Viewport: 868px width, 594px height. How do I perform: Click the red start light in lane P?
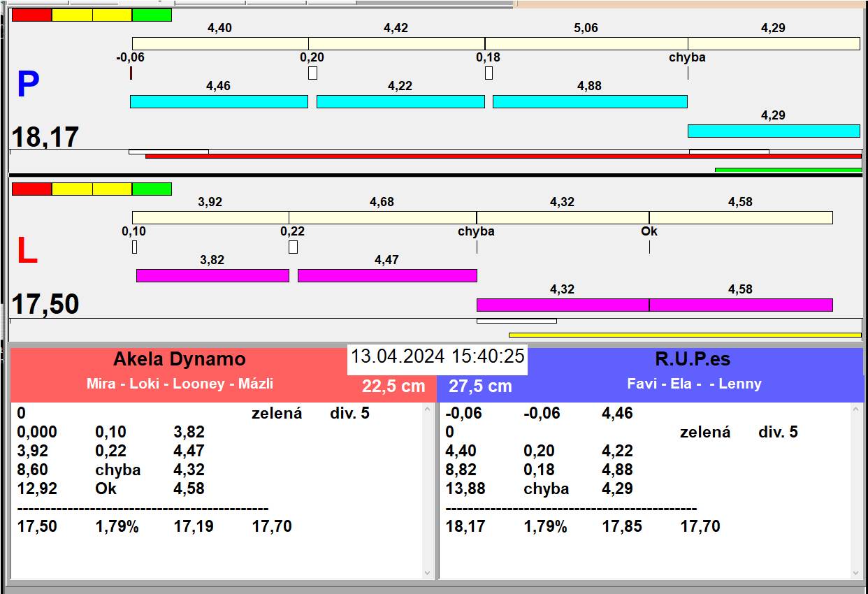(x=32, y=15)
